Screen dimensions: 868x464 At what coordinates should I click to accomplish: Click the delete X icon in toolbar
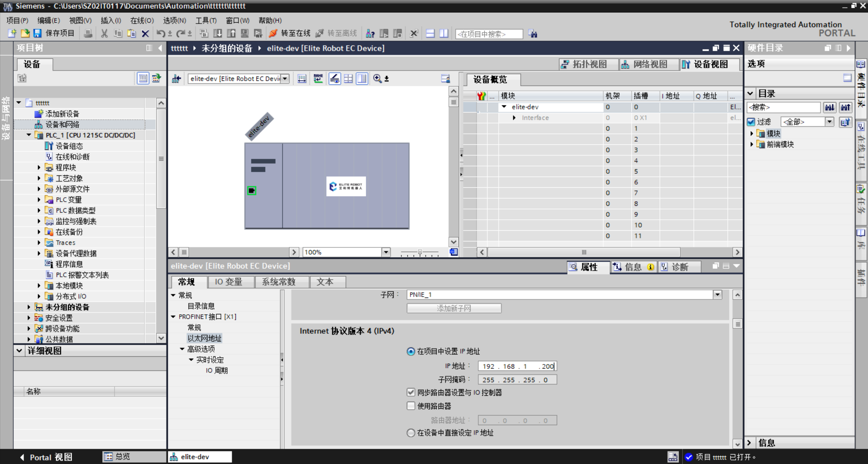point(145,33)
